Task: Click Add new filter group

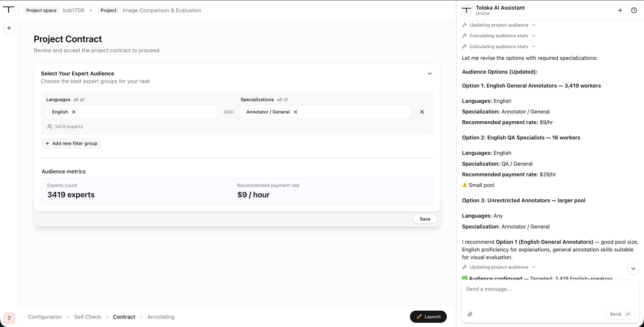Action: pyautogui.click(x=71, y=143)
